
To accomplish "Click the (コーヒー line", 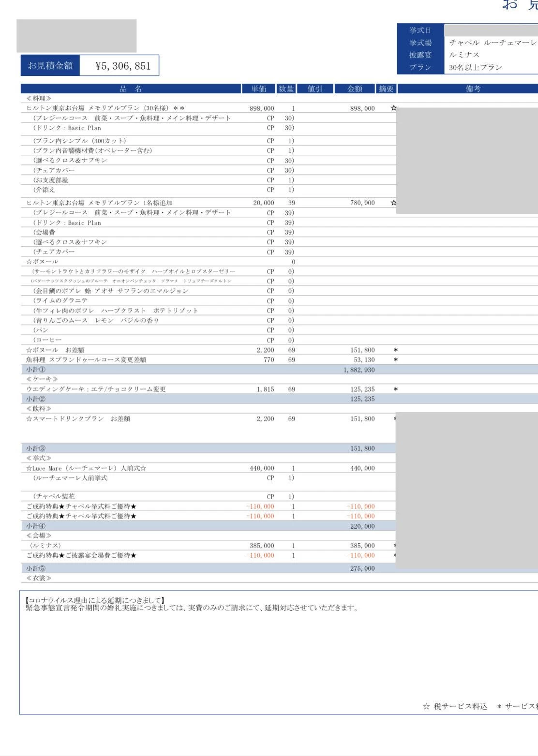I will coord(47,340).
